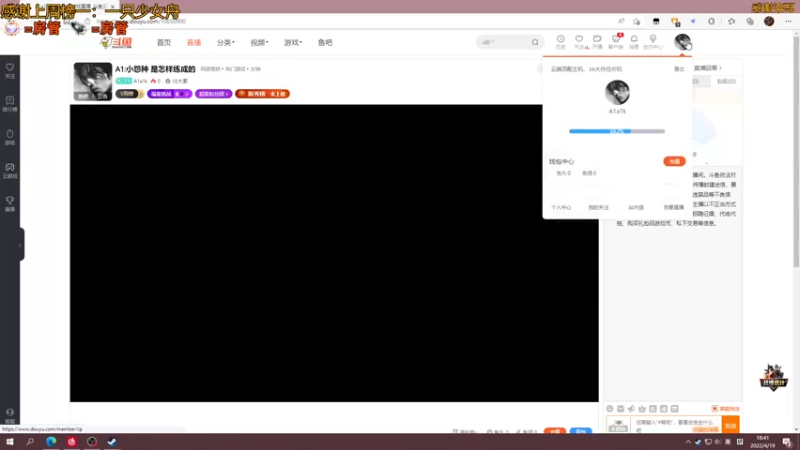This screenshot has width=800, height=450.
Task: Open the sidebar ranking list icon
Action: coord(10,104)
